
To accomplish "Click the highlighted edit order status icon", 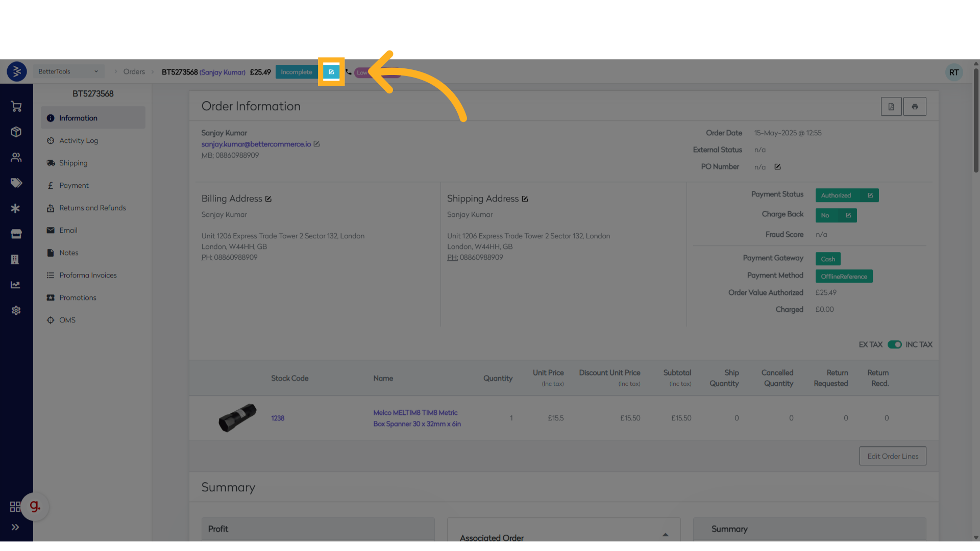I will coord(331,72).
